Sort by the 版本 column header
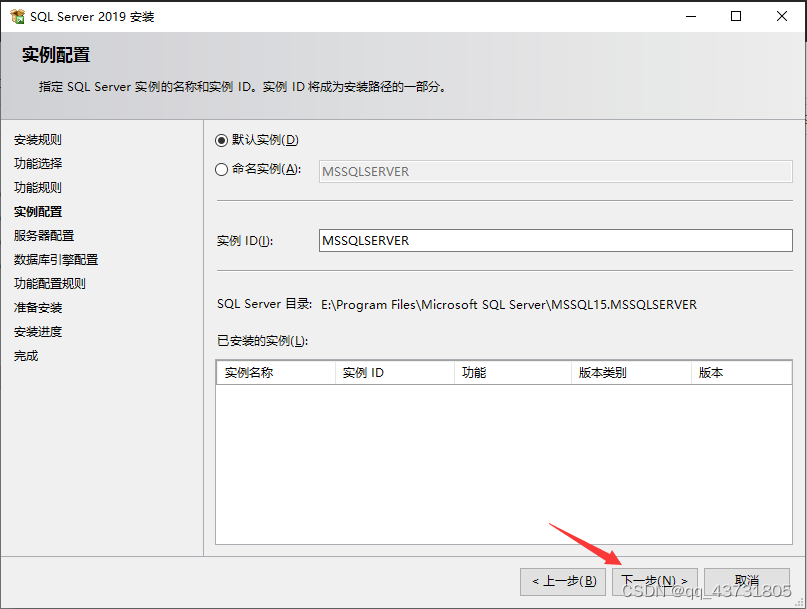The height and width of the screenshot is (609, 807). 741,373
